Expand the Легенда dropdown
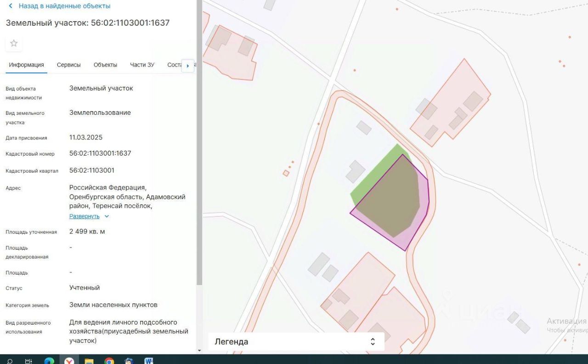The image size is (588, 364). coord(296,342)
